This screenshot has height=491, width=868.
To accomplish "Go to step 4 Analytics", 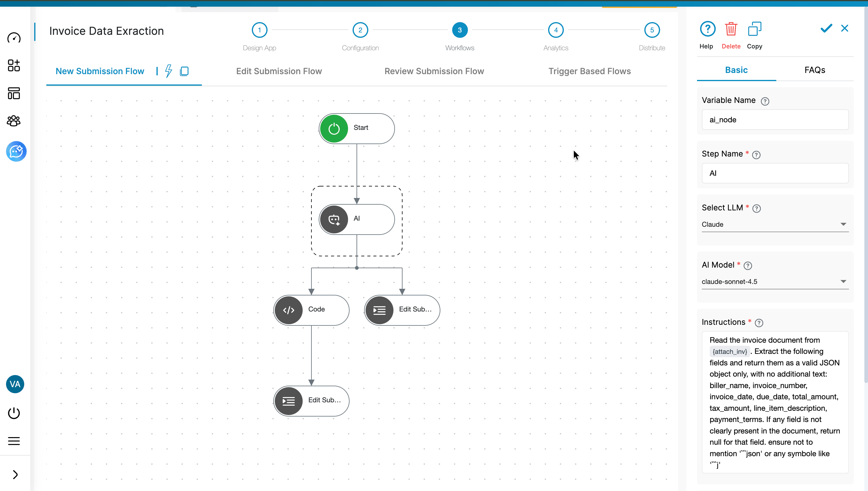I will tap(556, 30).
